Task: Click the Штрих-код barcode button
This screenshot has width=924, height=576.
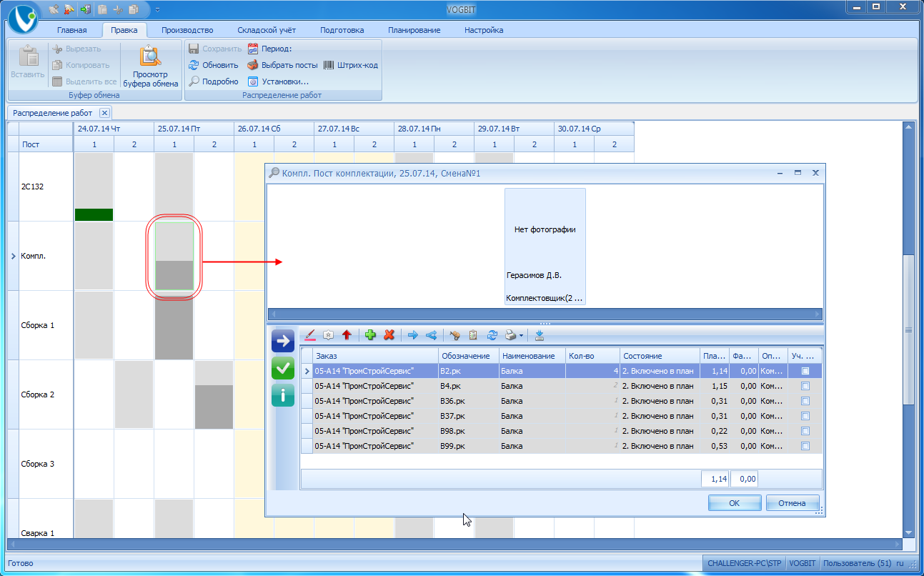Action: click(350, 65)
